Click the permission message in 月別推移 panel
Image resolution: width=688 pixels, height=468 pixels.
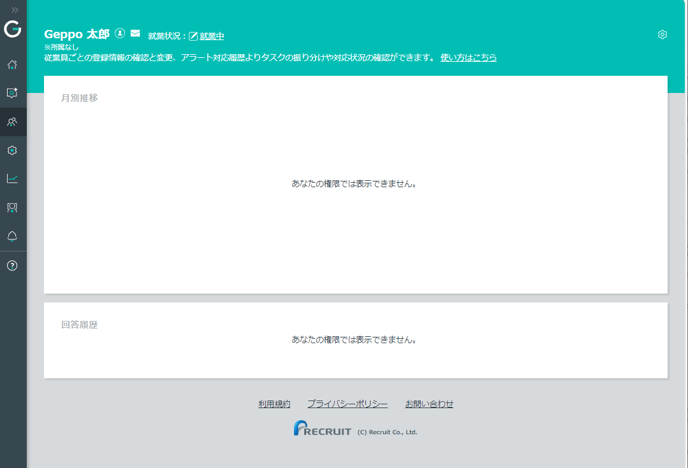[x=354, y=184]
